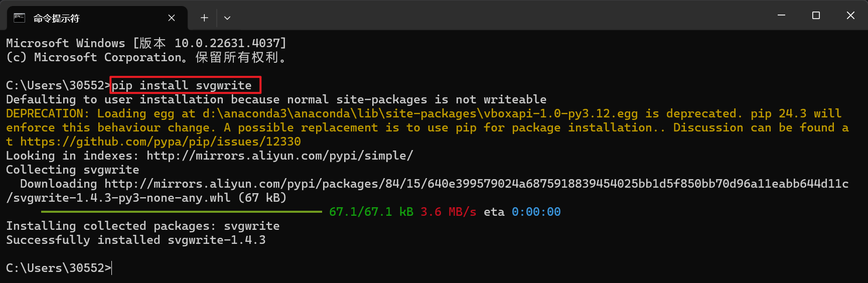
Task: Expand the new tab profile dropdown chevron
Action: point(227,18)
